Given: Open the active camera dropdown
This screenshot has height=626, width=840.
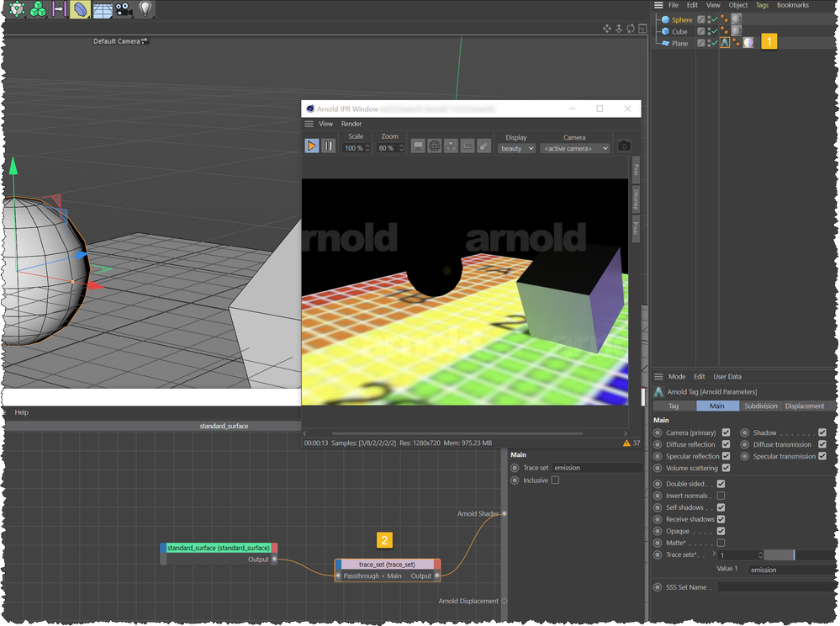Looking at the screenshot, I should pyautogui.click(x=575, y=148).
